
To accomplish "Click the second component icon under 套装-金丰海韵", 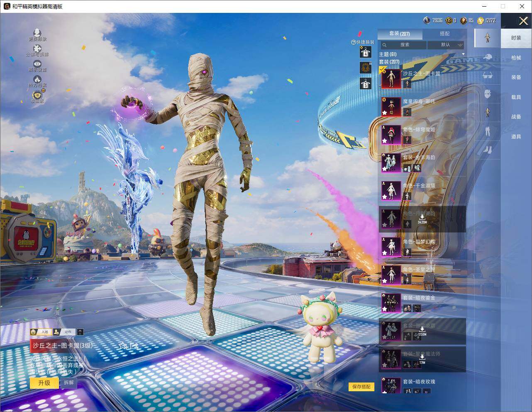I will click(417, 168).
